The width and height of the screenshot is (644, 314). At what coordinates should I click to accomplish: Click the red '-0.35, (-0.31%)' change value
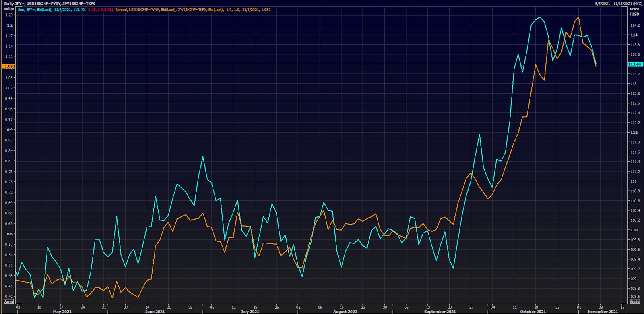click(x=100, y=10)
